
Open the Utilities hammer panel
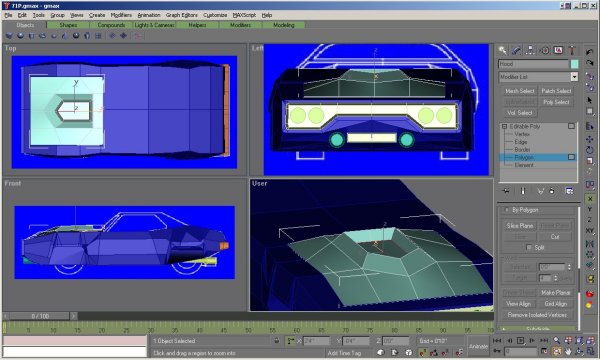tap(572, 50)
